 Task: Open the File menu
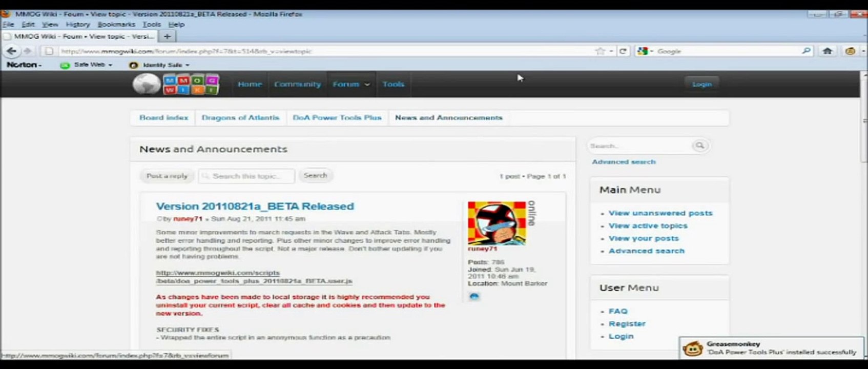(x=8, y=25)
